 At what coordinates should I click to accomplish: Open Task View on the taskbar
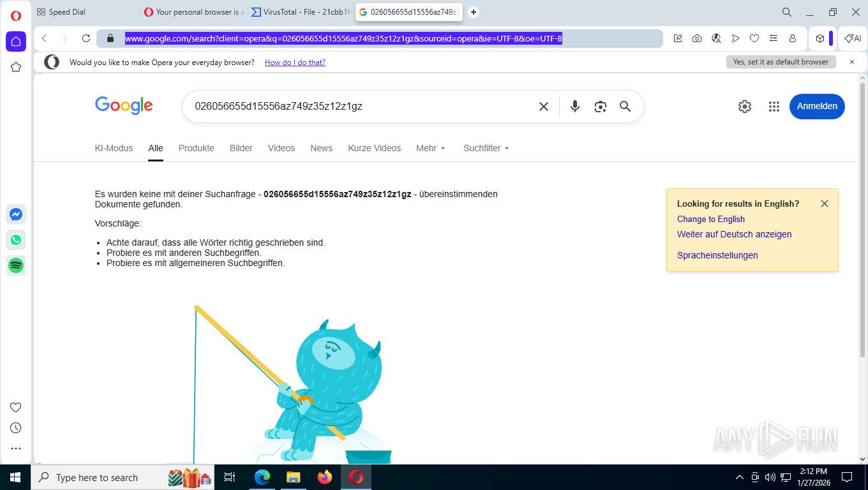tap(230, 477)
